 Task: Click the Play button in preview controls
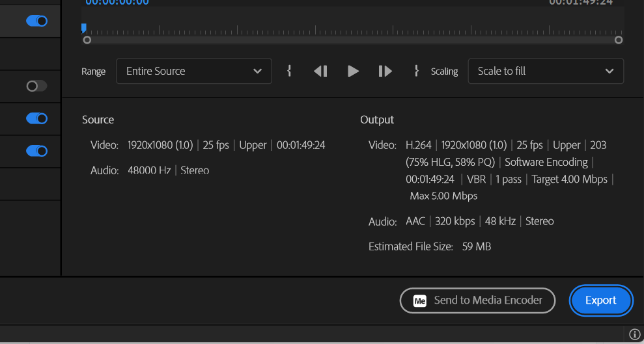[353, 71]
